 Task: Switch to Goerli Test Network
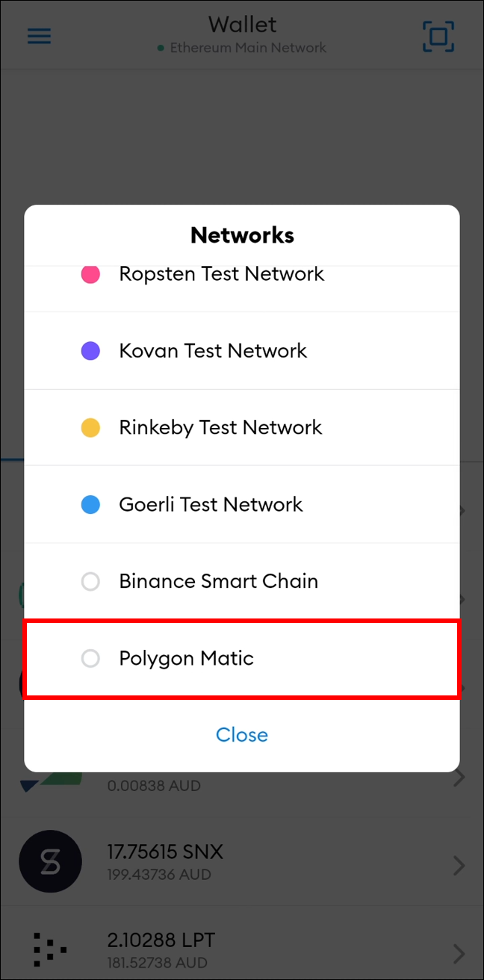click(211, 505)
